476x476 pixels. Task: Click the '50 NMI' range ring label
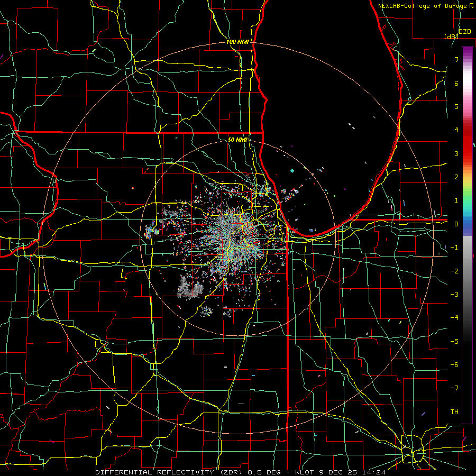237,140
